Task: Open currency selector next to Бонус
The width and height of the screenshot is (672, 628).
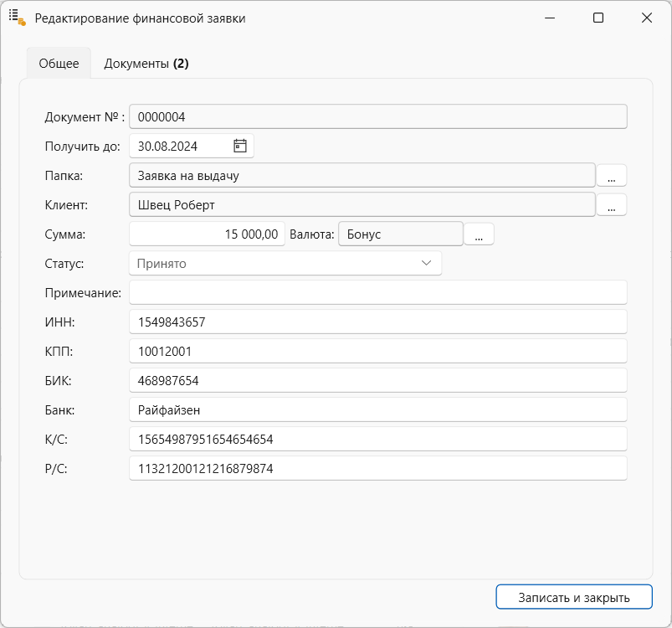Action: (479, 234)
